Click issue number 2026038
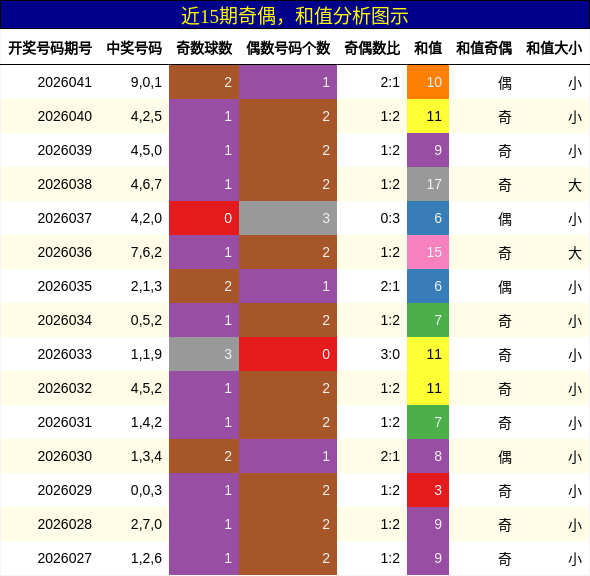Screen dimensions: 590x576 65,184
